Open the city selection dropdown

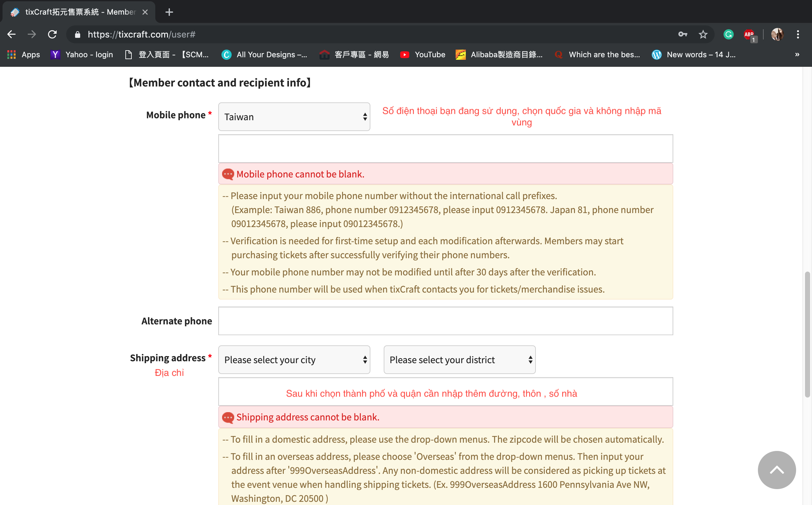pos(294,360)
